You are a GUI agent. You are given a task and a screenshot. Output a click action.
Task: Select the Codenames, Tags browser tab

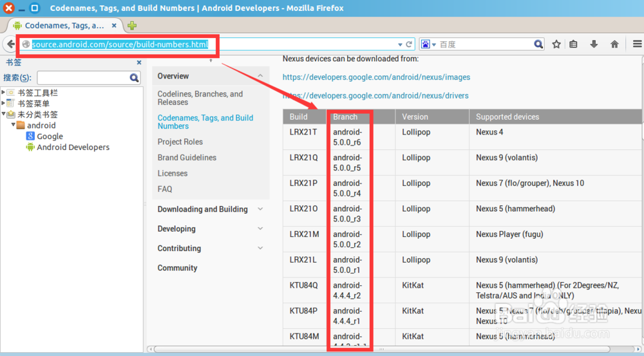65,26
